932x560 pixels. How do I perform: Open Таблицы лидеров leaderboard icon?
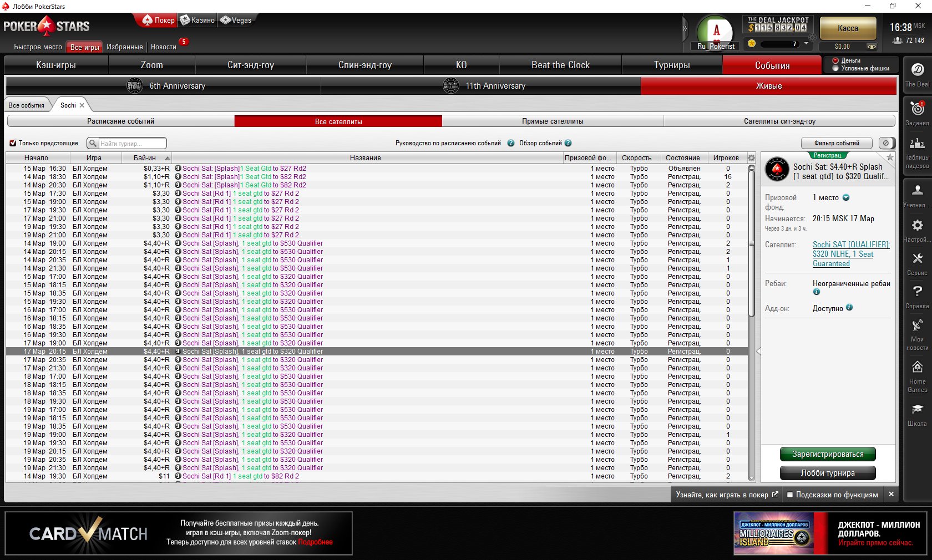tap(917, 152)
